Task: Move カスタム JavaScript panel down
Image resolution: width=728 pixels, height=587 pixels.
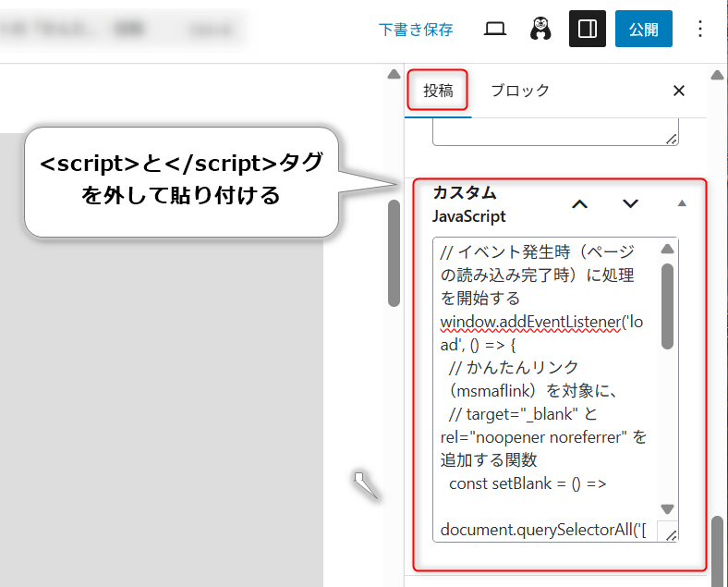Action: tap(630, 204)
